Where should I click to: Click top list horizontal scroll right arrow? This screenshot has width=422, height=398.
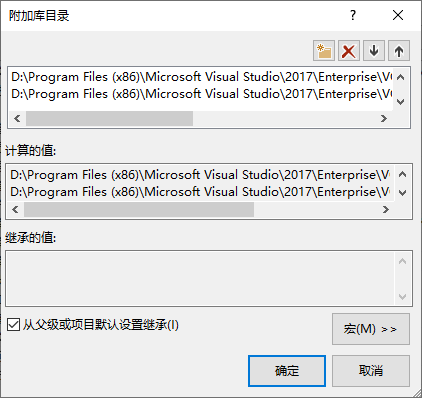(x=384, y=118)
